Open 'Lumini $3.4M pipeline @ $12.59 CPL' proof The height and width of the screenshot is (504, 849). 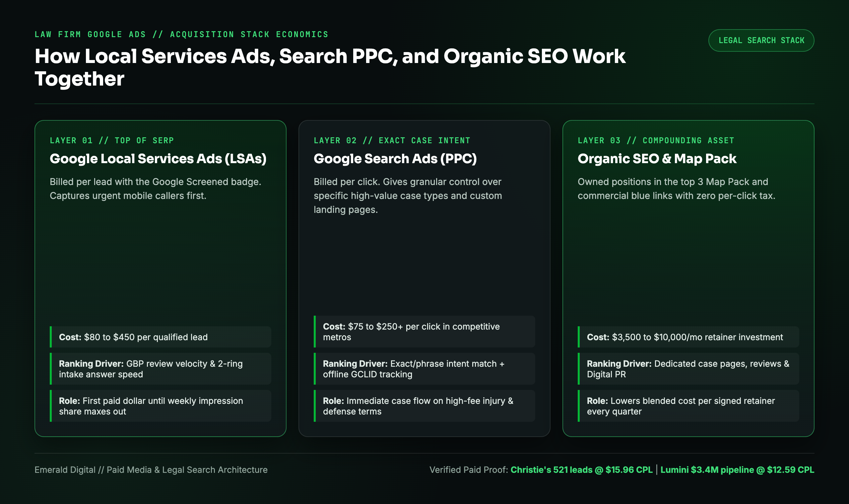coord(737,470)
